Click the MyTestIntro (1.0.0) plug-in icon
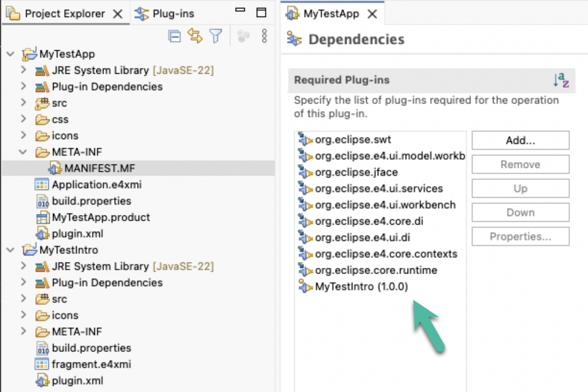Viewport: 588px width, 392px height. [305, 286]
